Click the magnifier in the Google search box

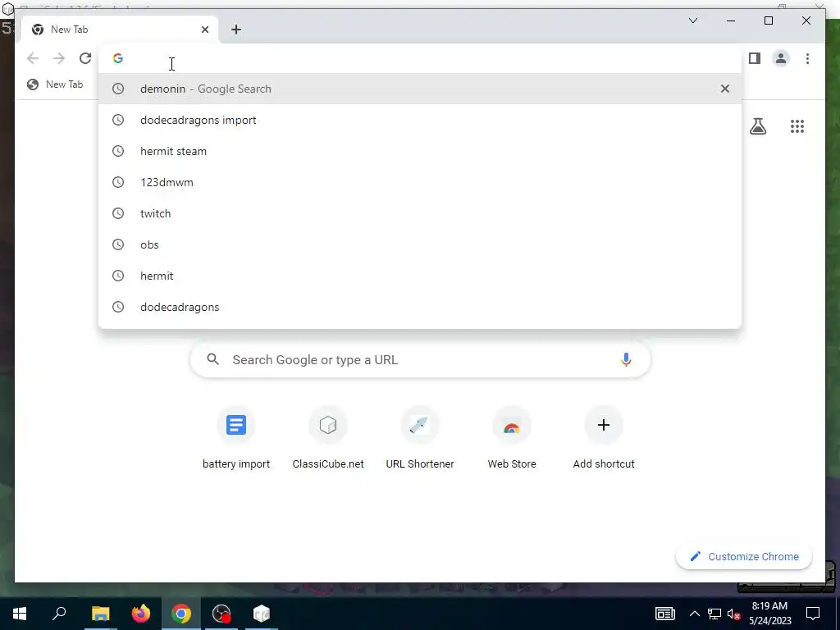point(212,359)
